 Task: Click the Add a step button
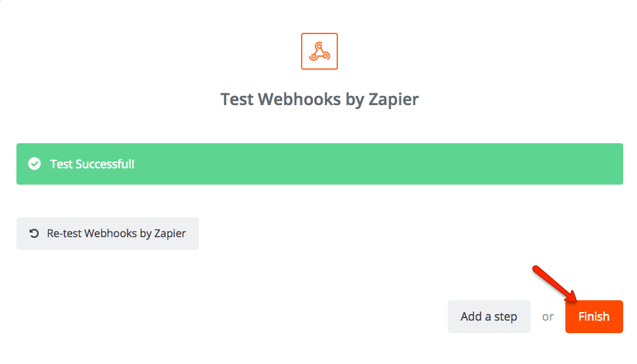point(488,317)
